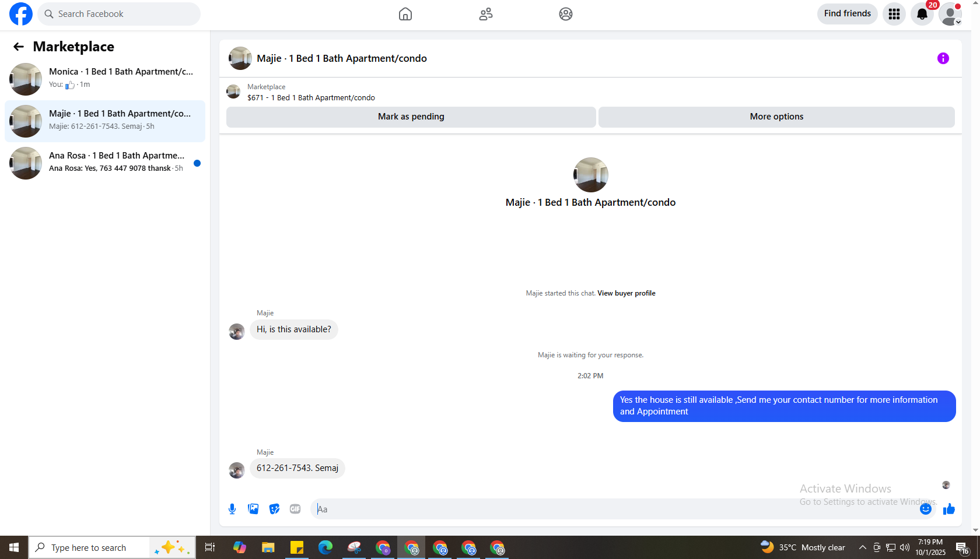
Task: Open View buyer profile link
Action: tap(626, 293)
